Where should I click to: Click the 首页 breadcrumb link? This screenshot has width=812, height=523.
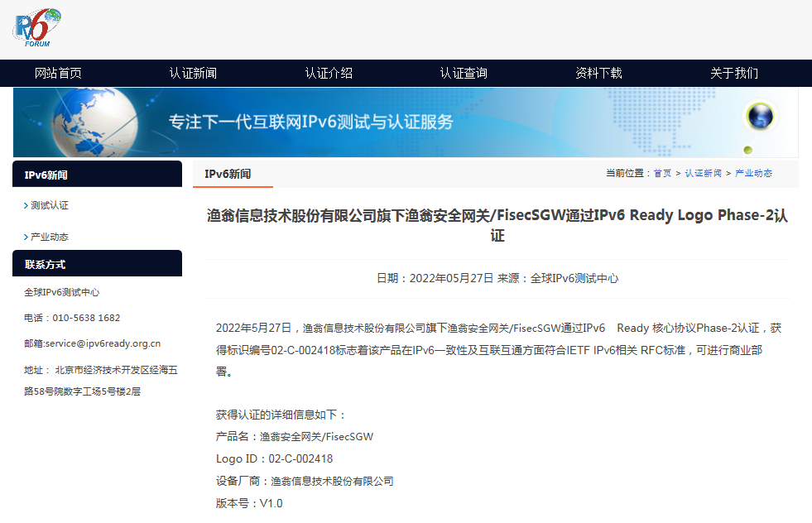point(662,173)
